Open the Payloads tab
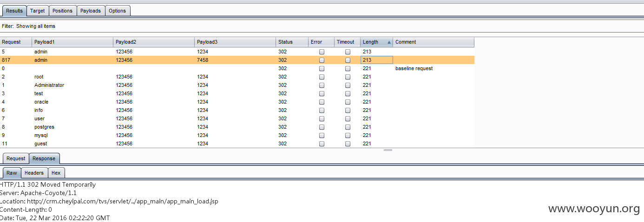644x222 pixels. [x=91, y=11]
